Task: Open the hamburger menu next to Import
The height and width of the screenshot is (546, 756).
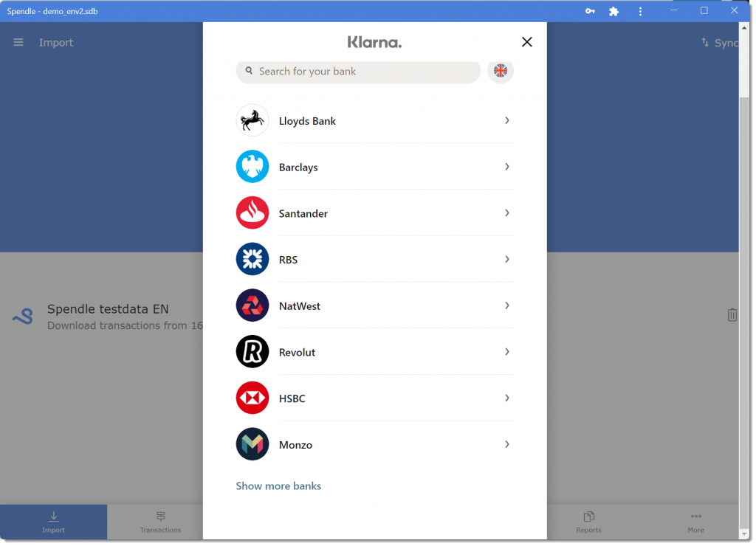Action: pyautogui.click(x=18, y=42)
